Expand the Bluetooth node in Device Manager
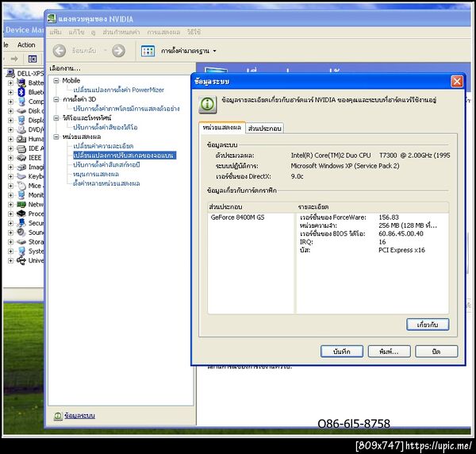 [x=10, y=92]
